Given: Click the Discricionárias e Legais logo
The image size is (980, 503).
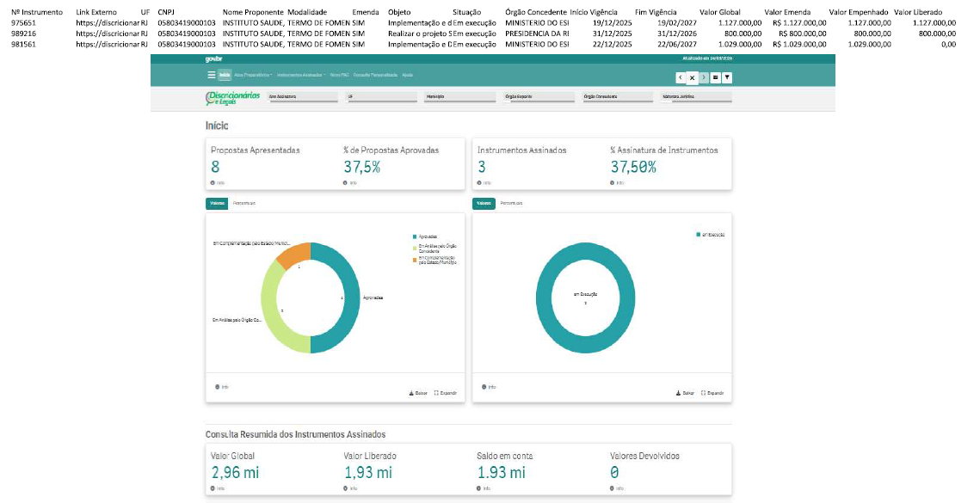Looking at the screenshot, I should click(233, 98).
